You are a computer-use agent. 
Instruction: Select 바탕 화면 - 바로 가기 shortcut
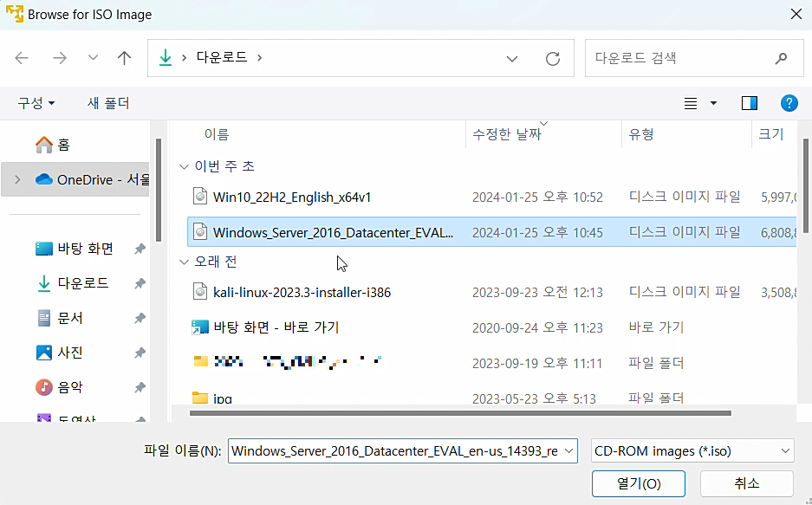(x=276, y=327)
